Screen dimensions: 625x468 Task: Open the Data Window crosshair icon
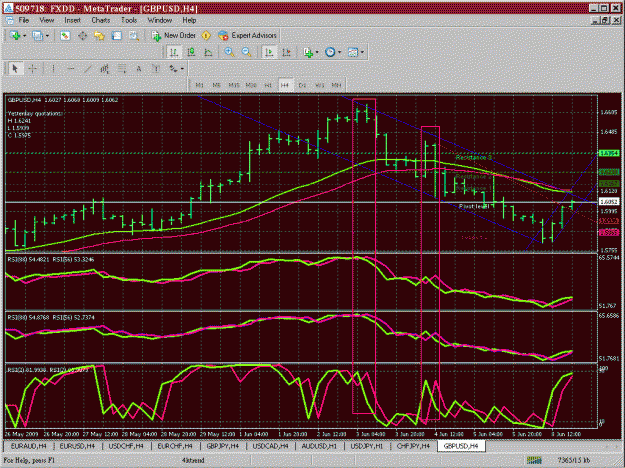(83, 36)
